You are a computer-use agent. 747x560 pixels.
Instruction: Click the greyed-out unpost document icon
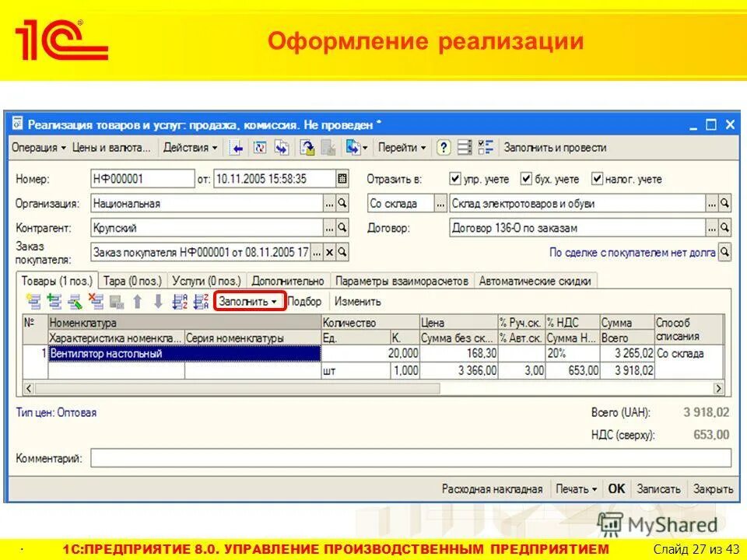(328, 148)
